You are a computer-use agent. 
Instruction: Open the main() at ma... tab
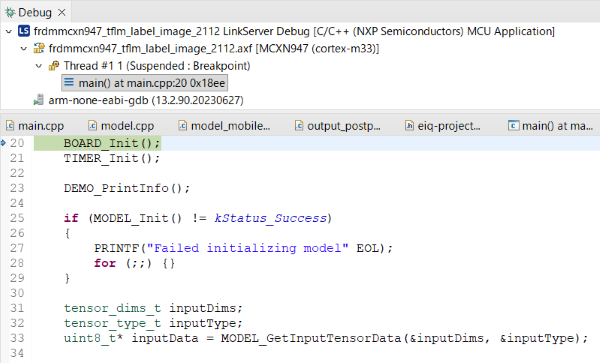(550, 126)
